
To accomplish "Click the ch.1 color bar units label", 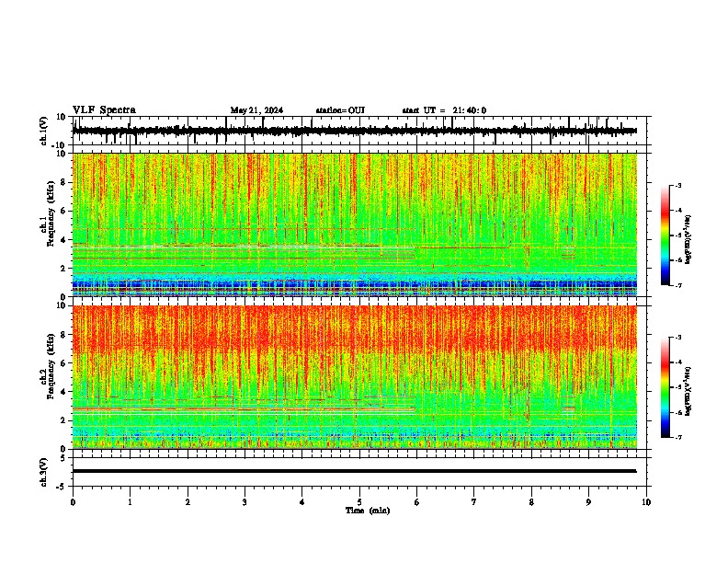I will pyautogui.click(x=688, y=239).
